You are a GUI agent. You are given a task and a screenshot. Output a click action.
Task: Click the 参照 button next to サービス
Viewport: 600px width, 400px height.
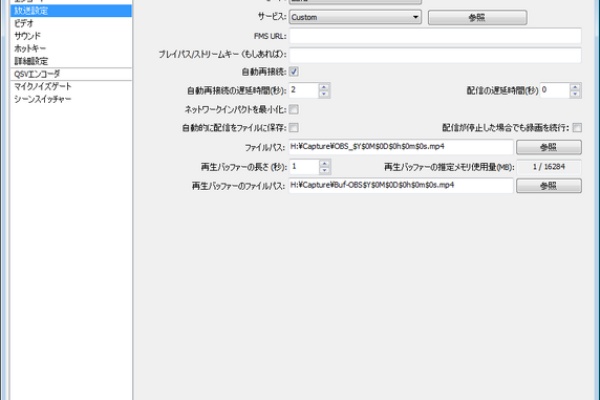coord(477,18)
